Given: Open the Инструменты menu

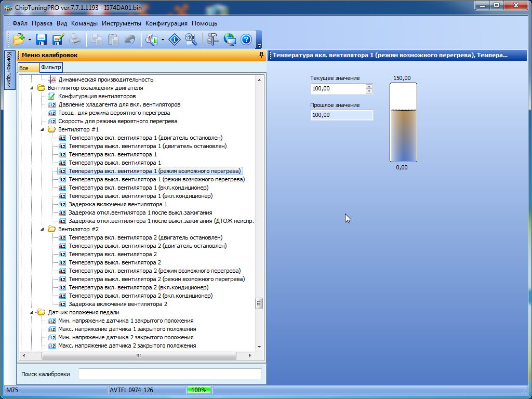Looking at the screenshot, I should coord(122,23).
